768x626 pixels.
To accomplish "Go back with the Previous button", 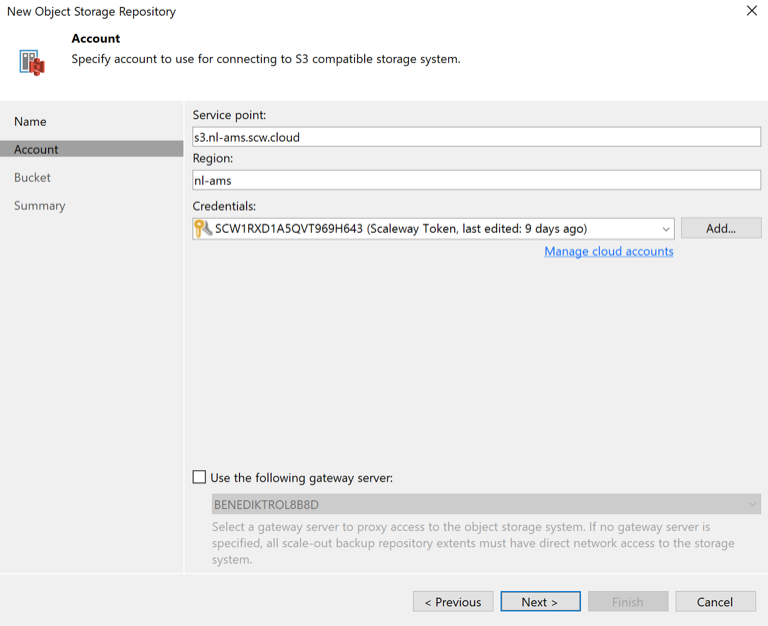I will click(x=453, y=602).
